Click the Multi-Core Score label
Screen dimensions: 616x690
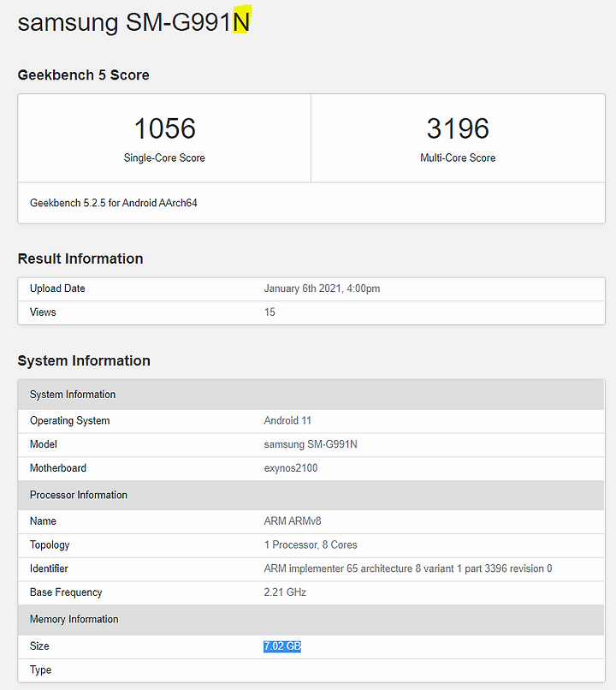tap(458, 158)
